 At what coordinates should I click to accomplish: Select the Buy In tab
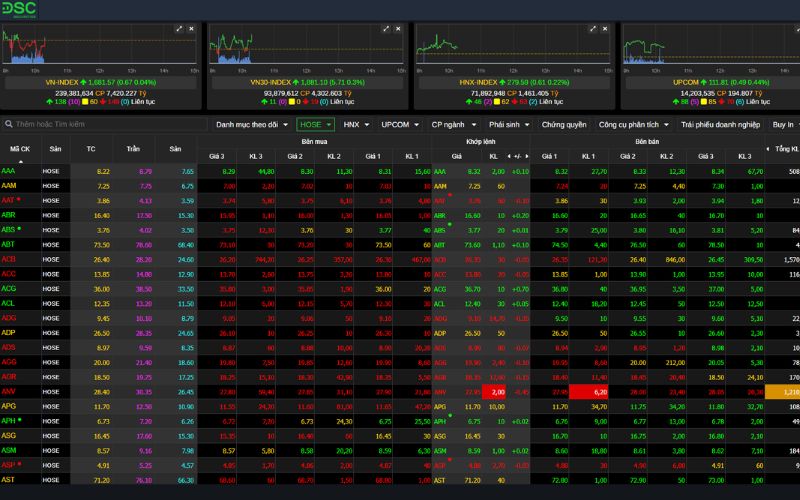pyautogui.click(x=783, y=124)
